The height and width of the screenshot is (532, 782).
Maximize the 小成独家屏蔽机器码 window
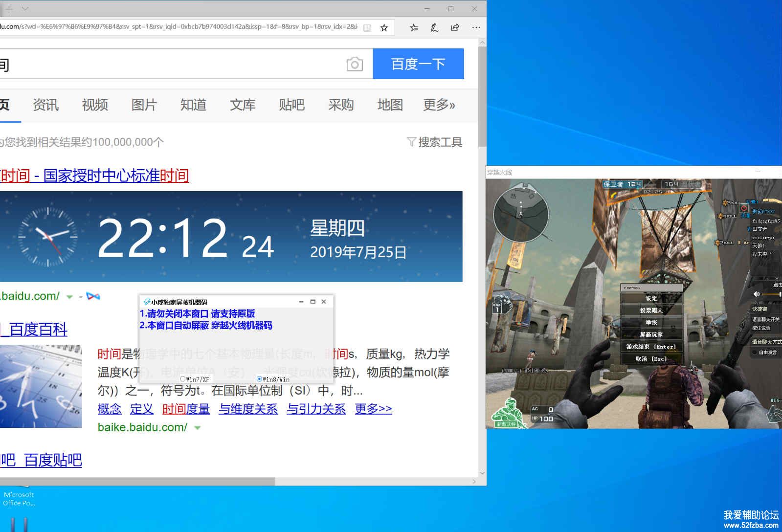click(313, 302)
